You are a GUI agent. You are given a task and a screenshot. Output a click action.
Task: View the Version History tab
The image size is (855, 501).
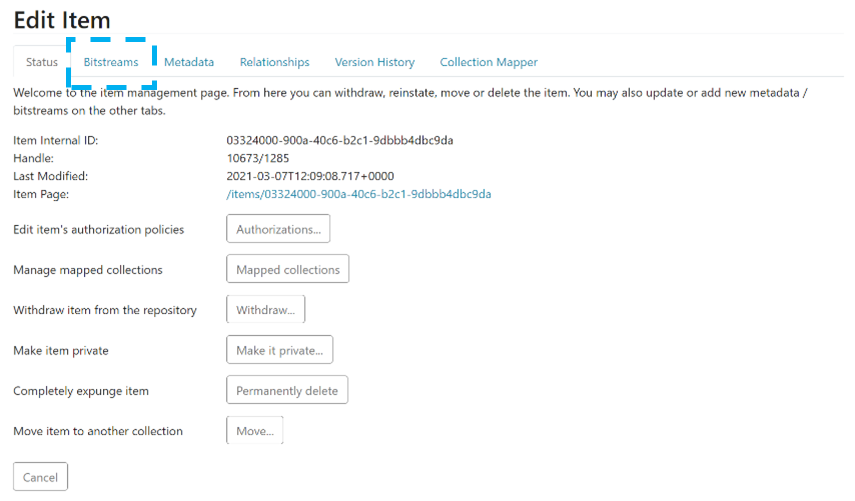(x=374, y=62)
